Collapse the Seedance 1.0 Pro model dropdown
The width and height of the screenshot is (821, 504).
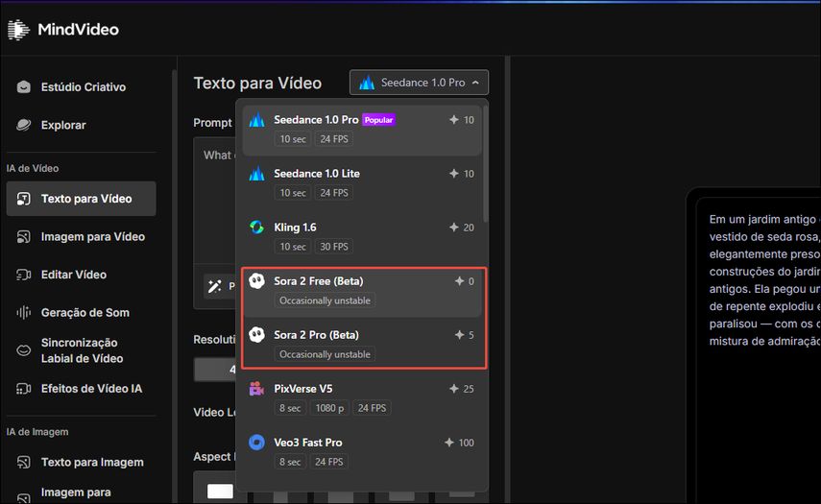click(419, 83)
